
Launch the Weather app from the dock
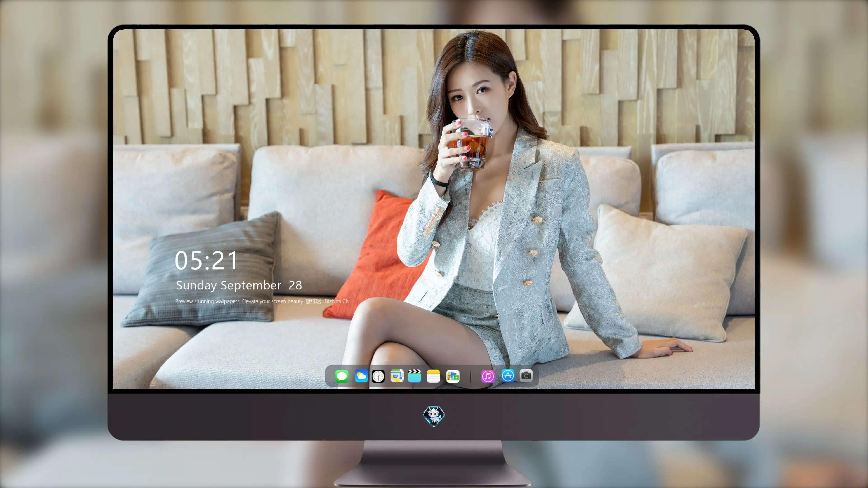(361, 376)
